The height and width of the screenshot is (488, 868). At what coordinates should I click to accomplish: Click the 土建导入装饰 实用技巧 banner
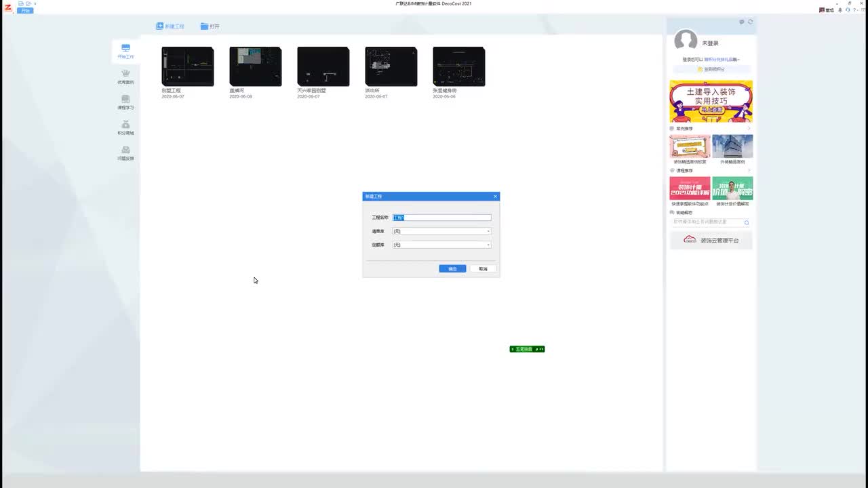[x=711, y=102]
